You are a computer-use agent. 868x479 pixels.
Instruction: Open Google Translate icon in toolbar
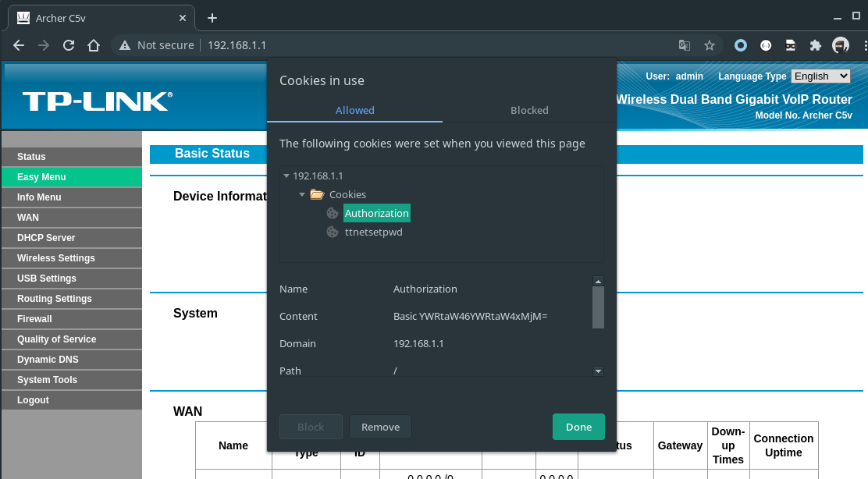(685, 45)
